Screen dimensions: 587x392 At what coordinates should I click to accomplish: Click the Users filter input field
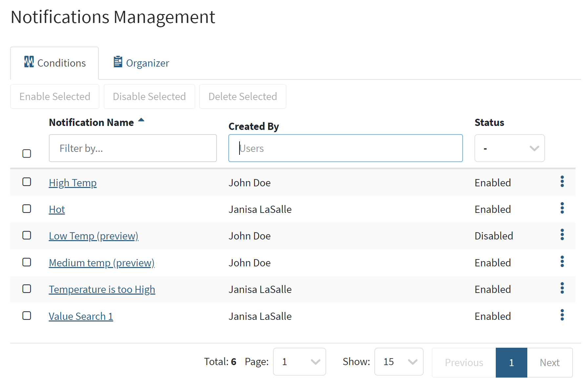345,148
